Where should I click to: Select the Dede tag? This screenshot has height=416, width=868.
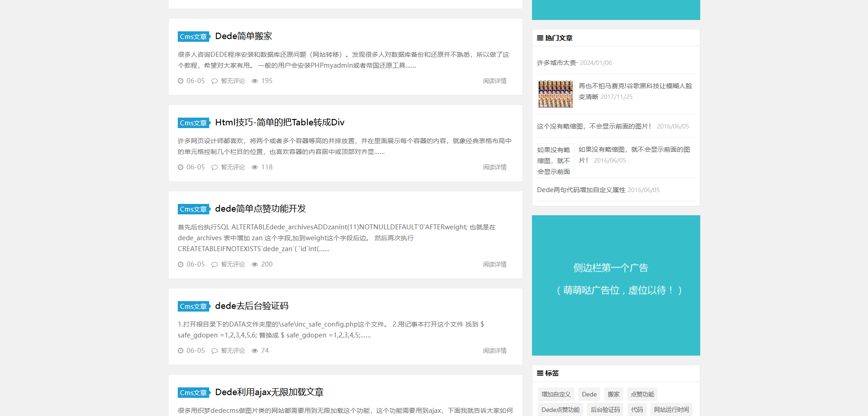589,394
